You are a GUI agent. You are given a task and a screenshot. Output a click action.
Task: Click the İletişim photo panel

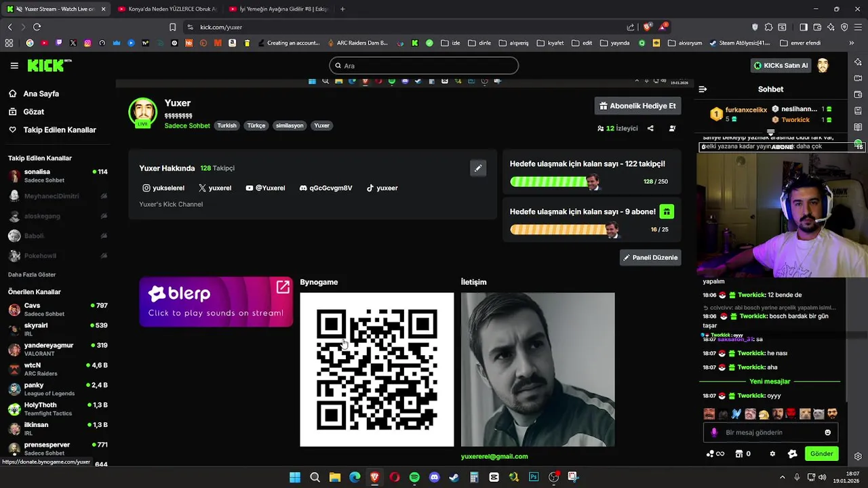(538, 369)
